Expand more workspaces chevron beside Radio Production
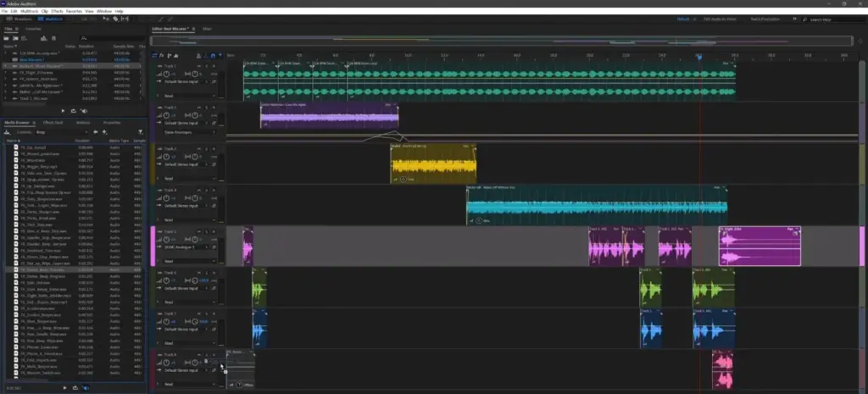The width and height of the screenshot is (868, 394). pos(795,19)
